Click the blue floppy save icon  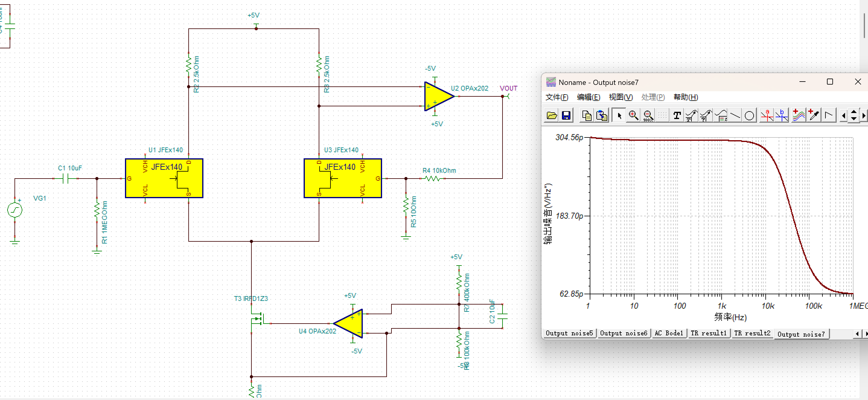tap(566, 116)
